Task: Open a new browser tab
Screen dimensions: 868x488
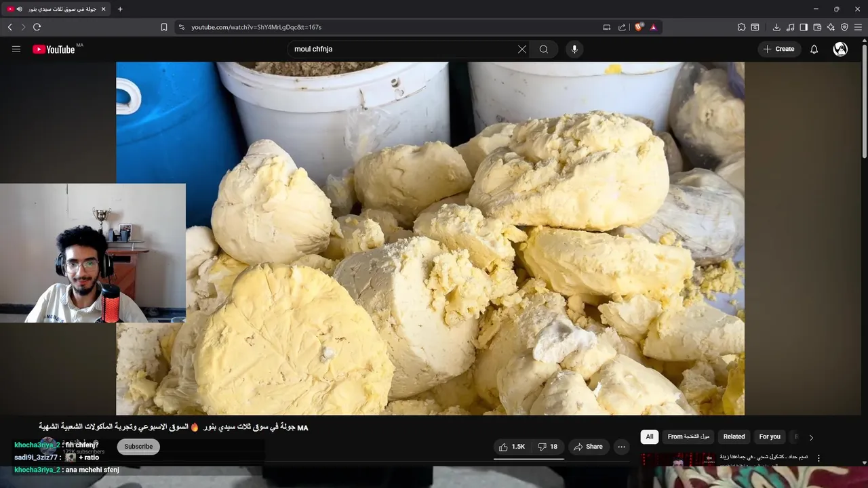Action: click(x=120, y=9)
